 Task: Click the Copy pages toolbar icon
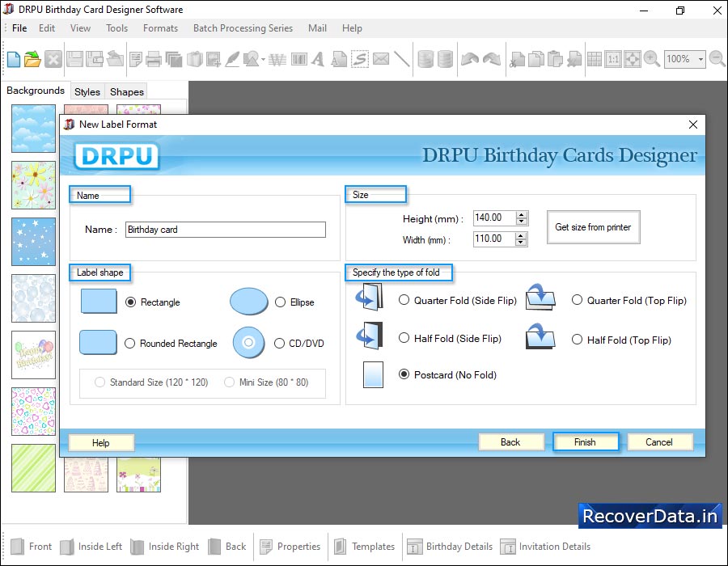535,59
